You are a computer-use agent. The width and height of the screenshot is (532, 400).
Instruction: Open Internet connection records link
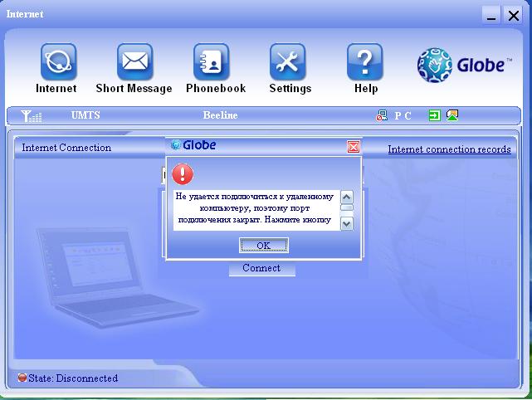[449, 149]
